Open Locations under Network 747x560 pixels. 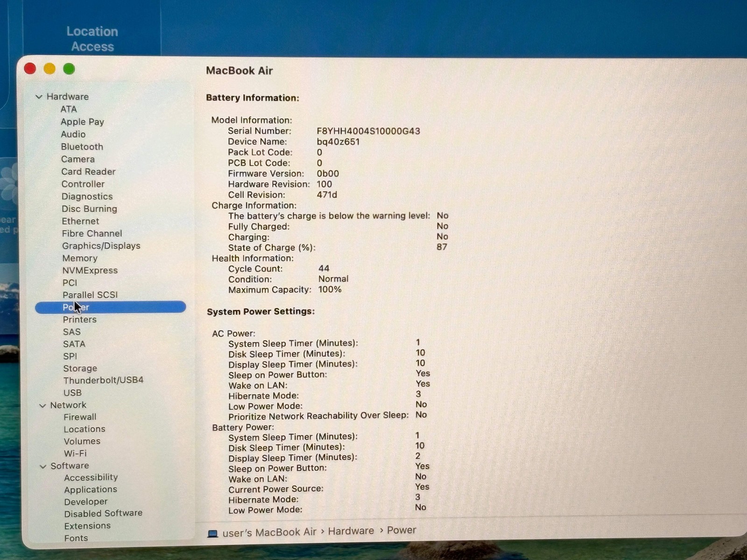(x=85, y=429)
